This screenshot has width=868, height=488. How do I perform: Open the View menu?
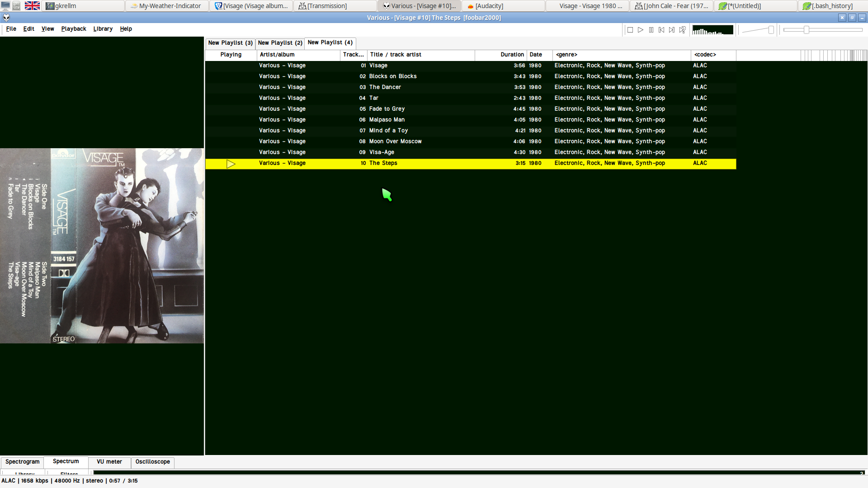pyautogui.click(x=47, y=29)
